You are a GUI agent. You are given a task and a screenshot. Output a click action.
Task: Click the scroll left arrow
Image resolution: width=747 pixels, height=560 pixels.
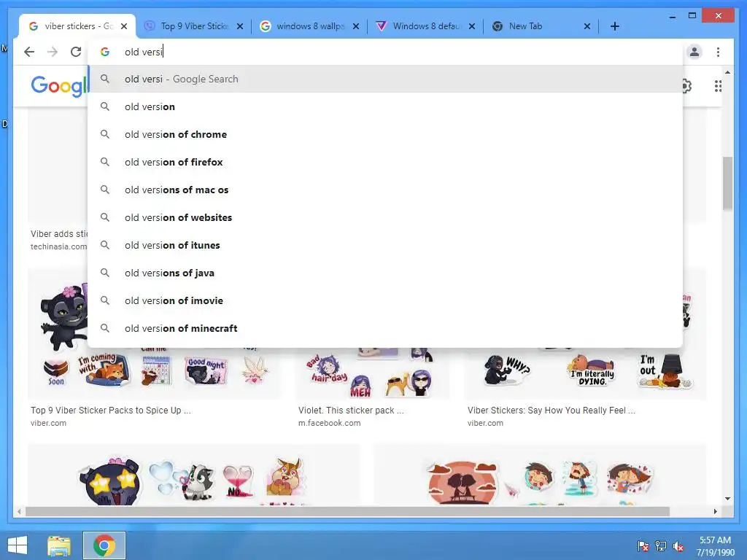[x=18, y=511]
